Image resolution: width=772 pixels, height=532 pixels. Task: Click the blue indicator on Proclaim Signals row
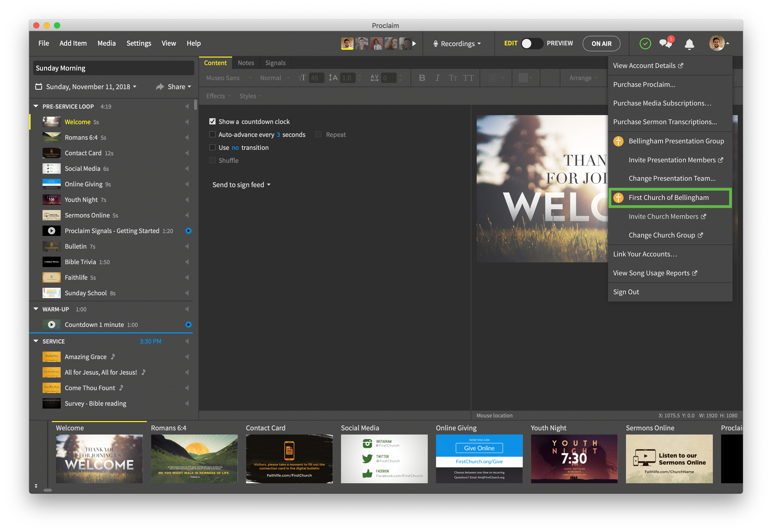(188, 231)
